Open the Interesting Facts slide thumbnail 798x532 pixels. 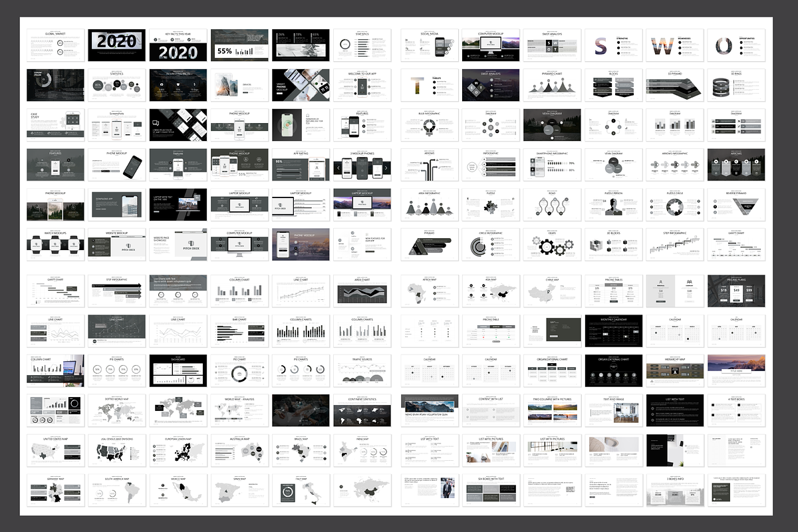click(x=178, y=85)
